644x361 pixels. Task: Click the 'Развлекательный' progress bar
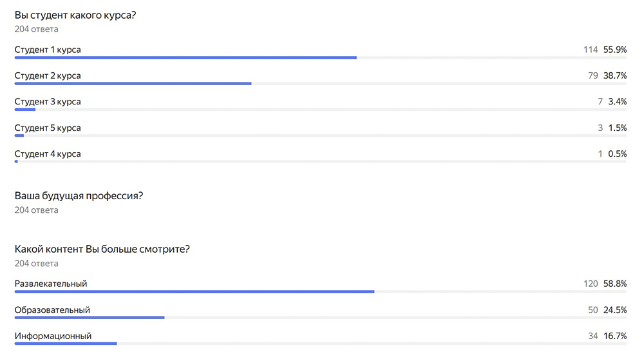(x=194, y=291)
